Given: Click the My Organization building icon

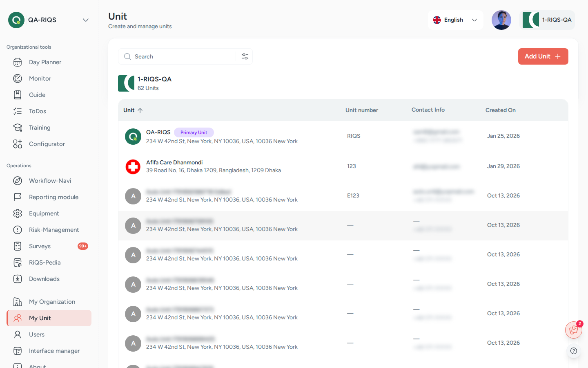Looking at the screenshot, I should click(x=18, y=302).
